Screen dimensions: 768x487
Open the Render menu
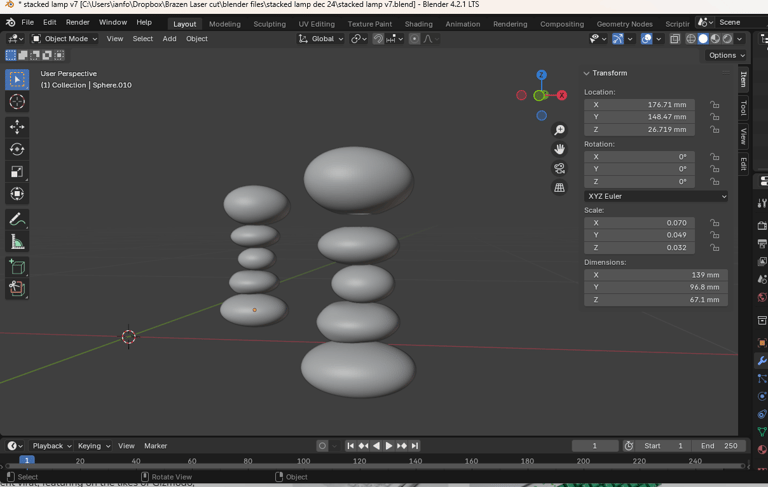[x=78, y=23]
